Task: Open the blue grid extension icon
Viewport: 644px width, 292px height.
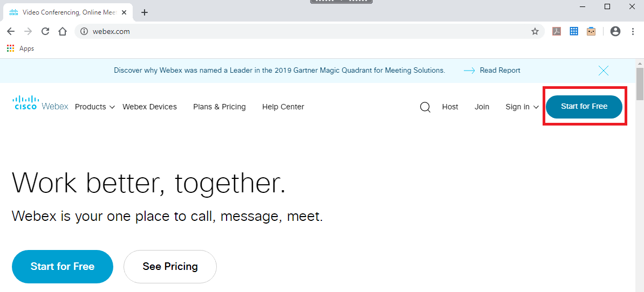Action: pyautogui.click(x=574, y=31)
